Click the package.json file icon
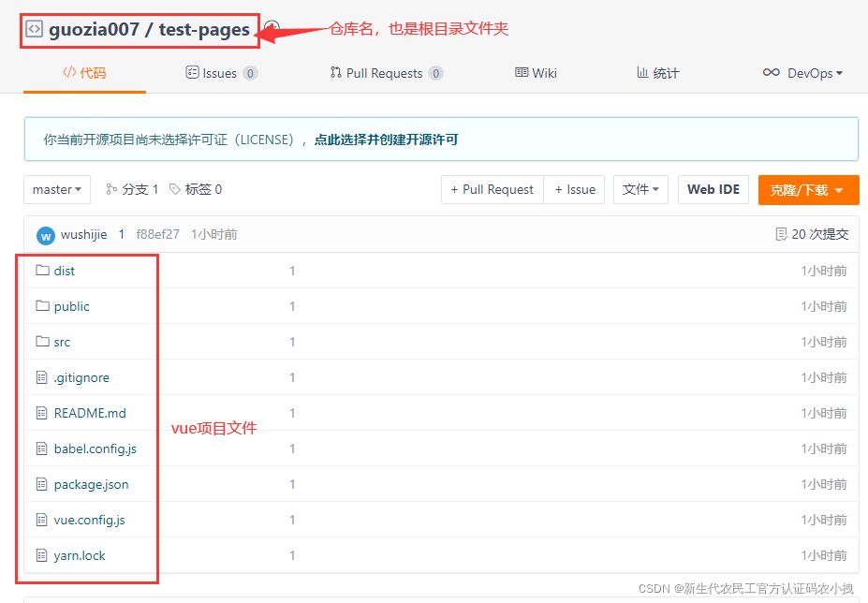The image size is (868, 603). [41, 484]
